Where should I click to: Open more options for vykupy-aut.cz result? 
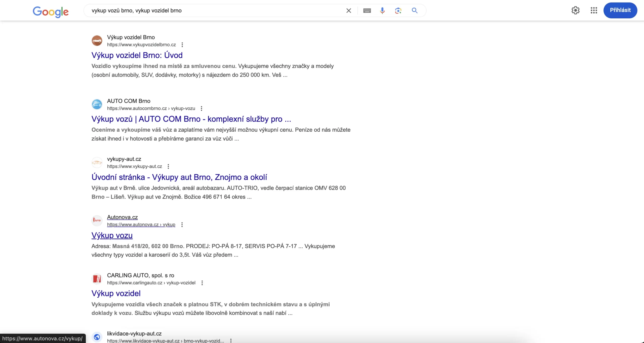point(168,166)
